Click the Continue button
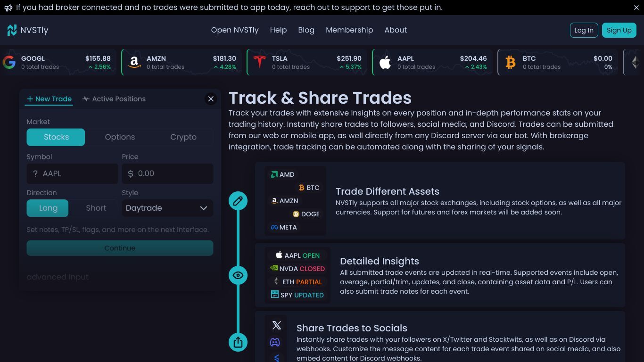 click(120, 248)
